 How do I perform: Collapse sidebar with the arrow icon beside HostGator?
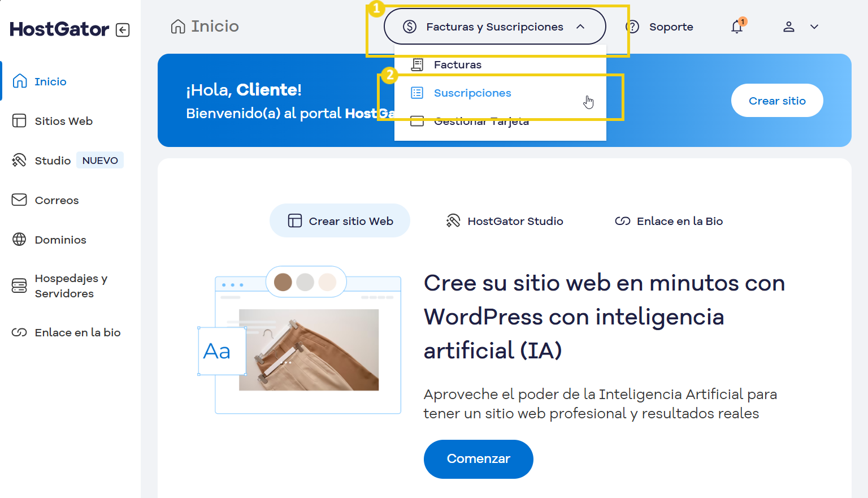(123, 30)
